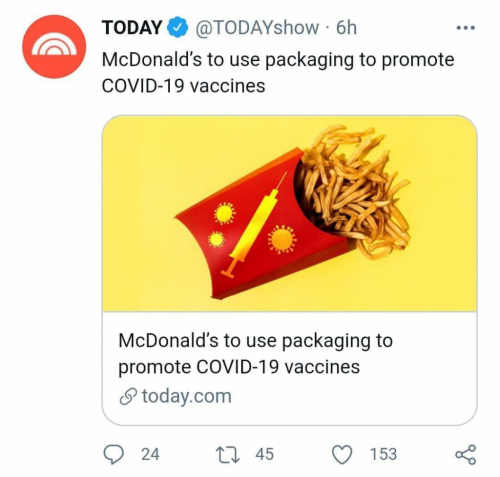The width and height of the screenshot is (500, 477).
Task: Click the link card headline about COVID-19 vaccines
Action: pos(255,354)
